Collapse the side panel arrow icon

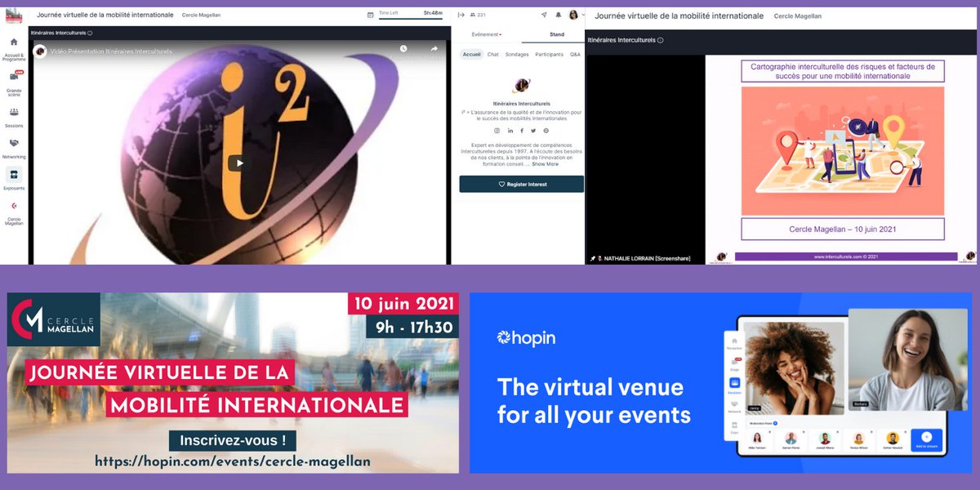[x=461, y=14]
